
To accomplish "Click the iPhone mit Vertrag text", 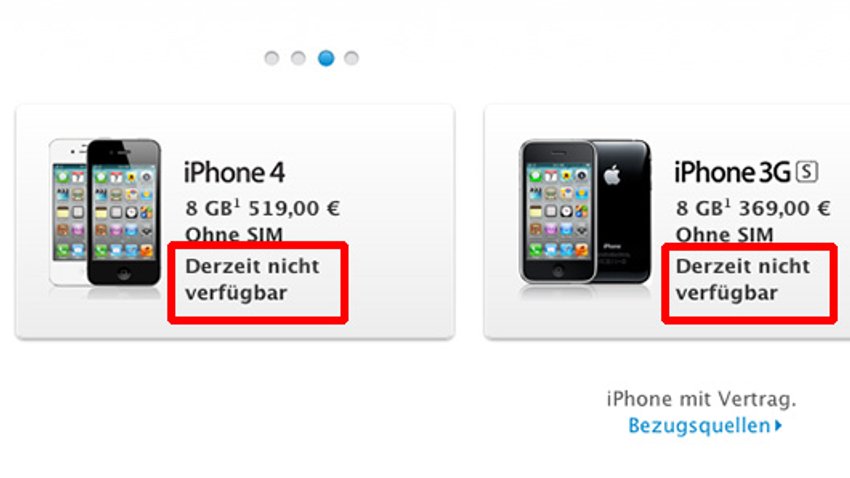I will (x=701, y=399).
